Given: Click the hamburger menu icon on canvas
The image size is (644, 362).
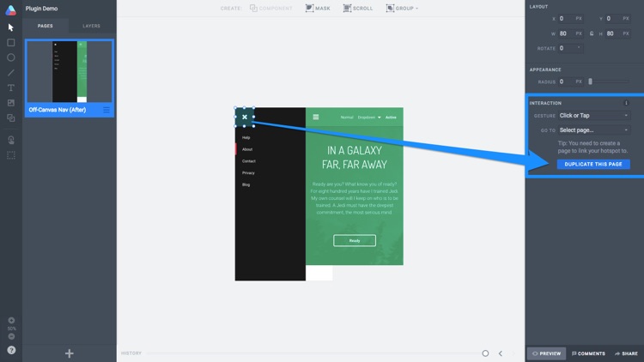Looking at the screenshot, I should (316, 117).
